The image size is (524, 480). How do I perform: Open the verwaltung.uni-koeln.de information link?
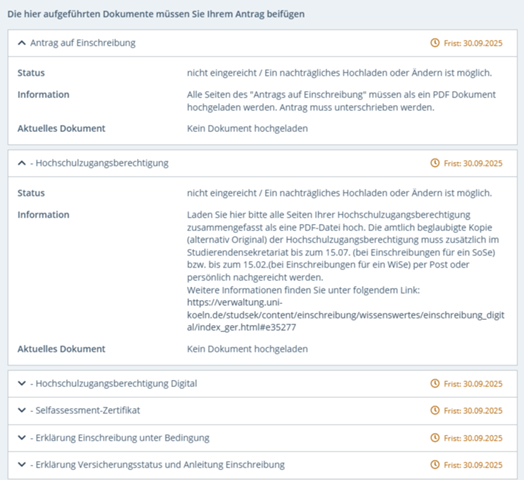pyautogui.click(x=346, y=315)
